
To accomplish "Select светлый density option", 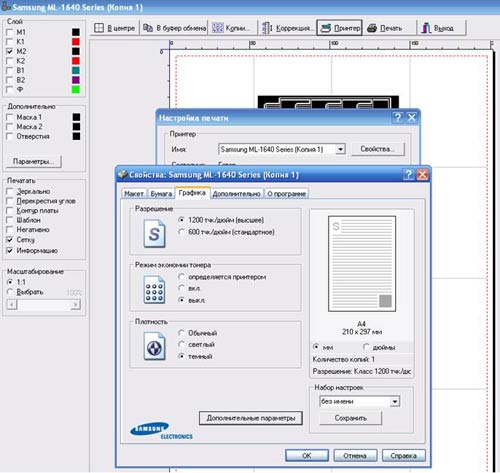I will click(x=181, y=344).
